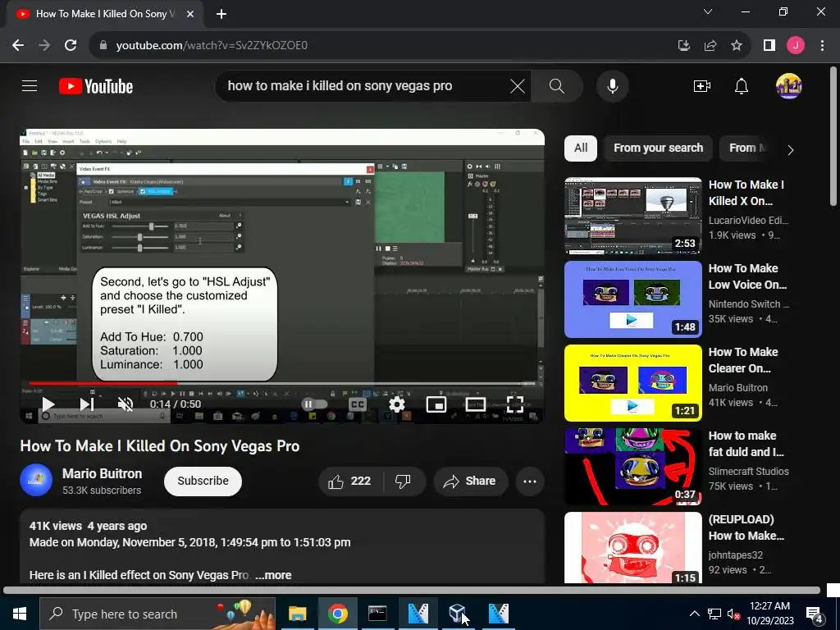
Task: Dislike the video with thumbs down
Action: 404,481
